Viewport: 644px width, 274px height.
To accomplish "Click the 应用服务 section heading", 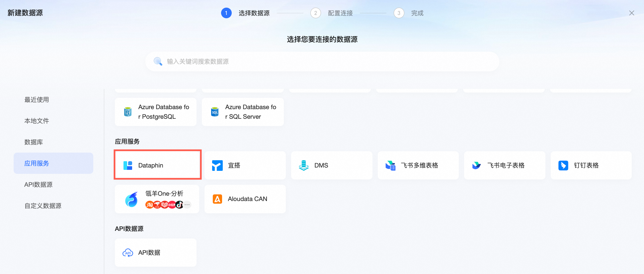I will click(127, 142).
